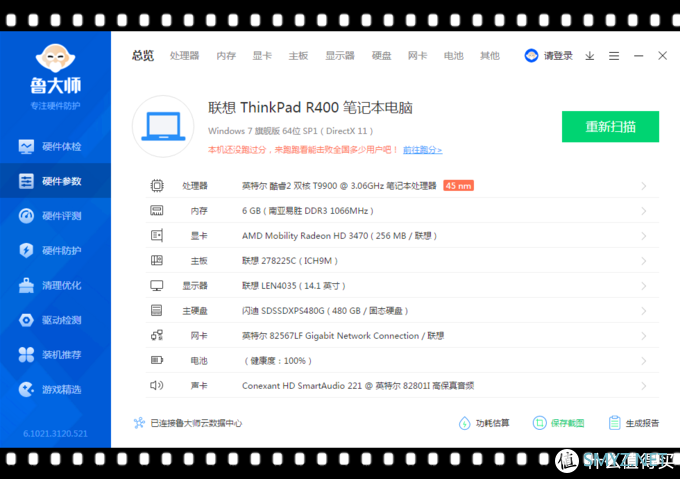Switch to the 其他 tab

coord(490,55)
